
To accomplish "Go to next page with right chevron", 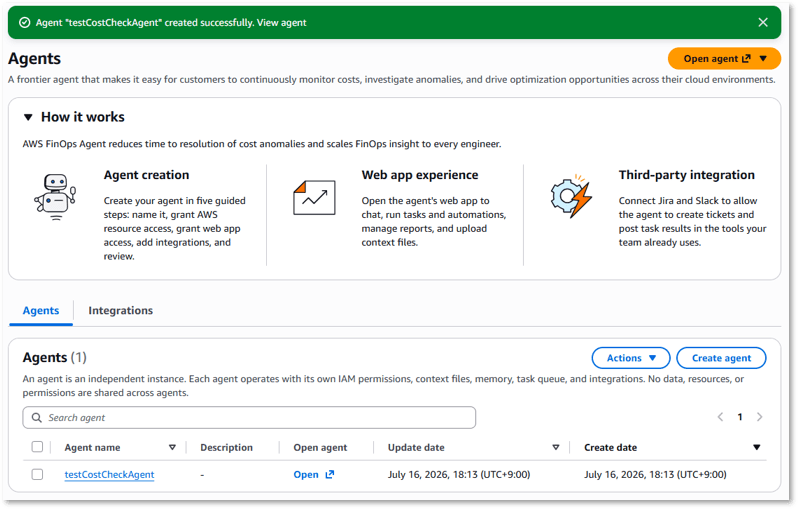I will point(759,417).
